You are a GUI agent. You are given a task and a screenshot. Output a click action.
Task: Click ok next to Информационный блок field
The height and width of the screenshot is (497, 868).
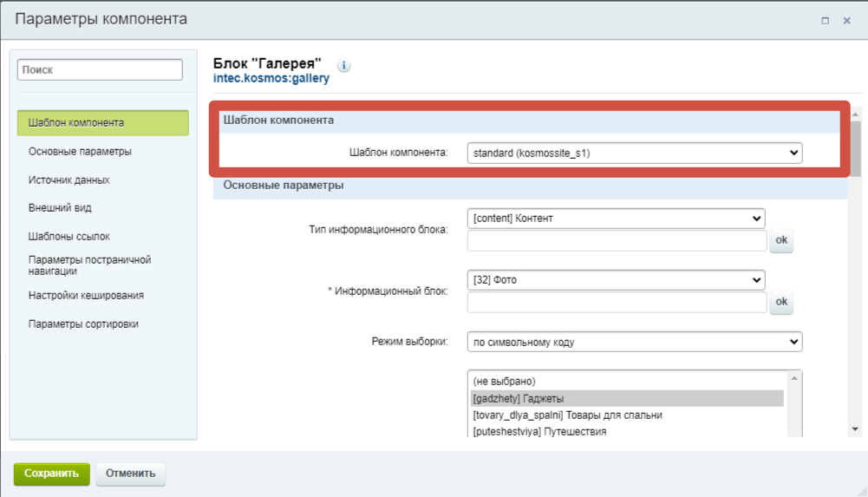[x=781, y=302]
